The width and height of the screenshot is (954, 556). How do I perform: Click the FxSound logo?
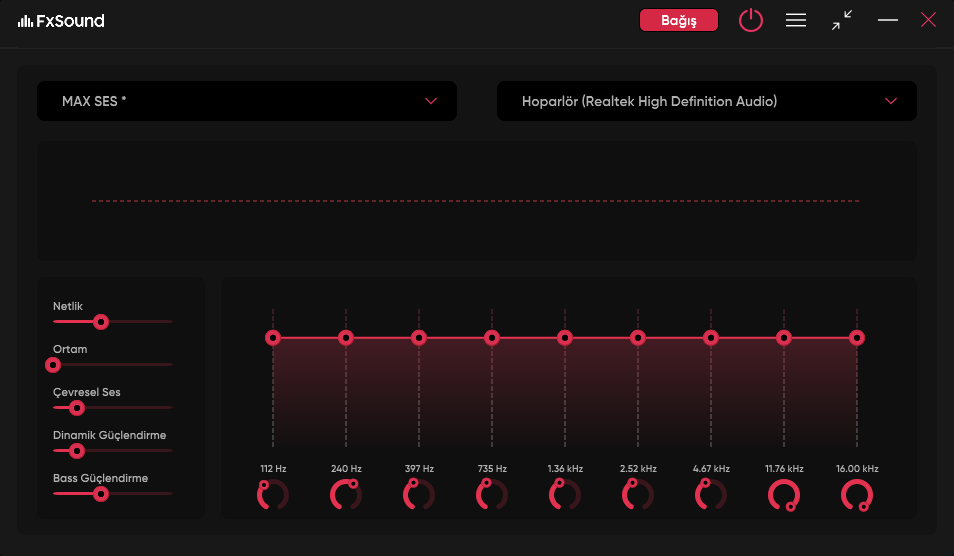tap(61, 21)
